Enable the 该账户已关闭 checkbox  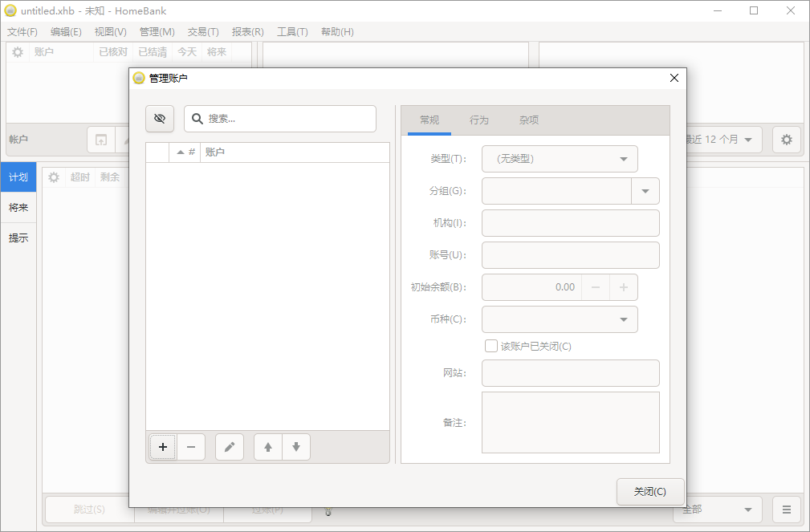(490, 346)
